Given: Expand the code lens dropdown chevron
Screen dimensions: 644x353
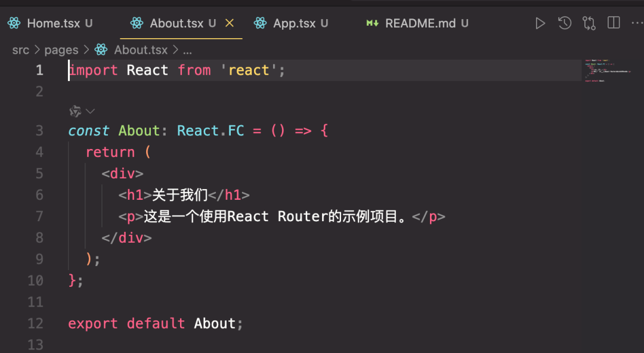Looking at the screenshot, I should pyautogui.click(x=91, y=111).
